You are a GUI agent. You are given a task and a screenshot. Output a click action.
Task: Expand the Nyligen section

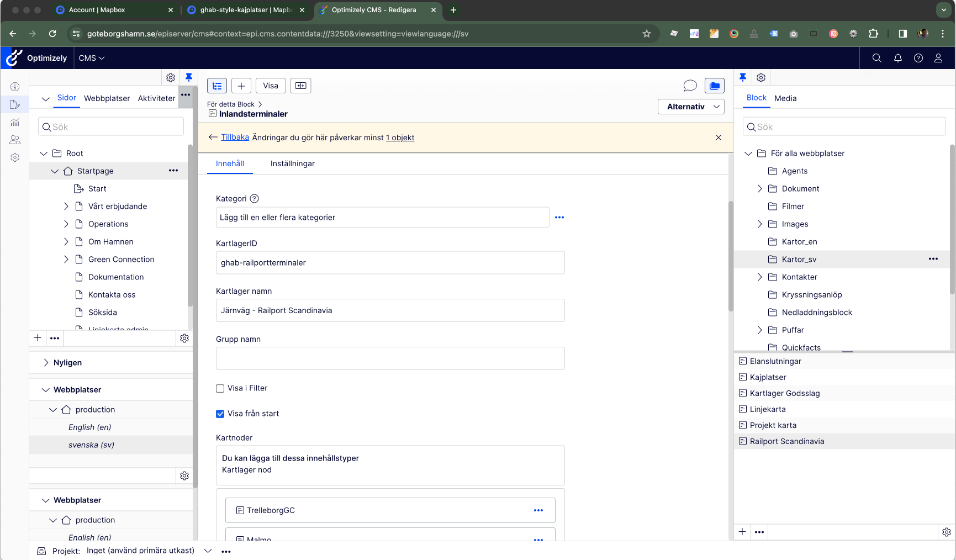(x=46, y=363)
